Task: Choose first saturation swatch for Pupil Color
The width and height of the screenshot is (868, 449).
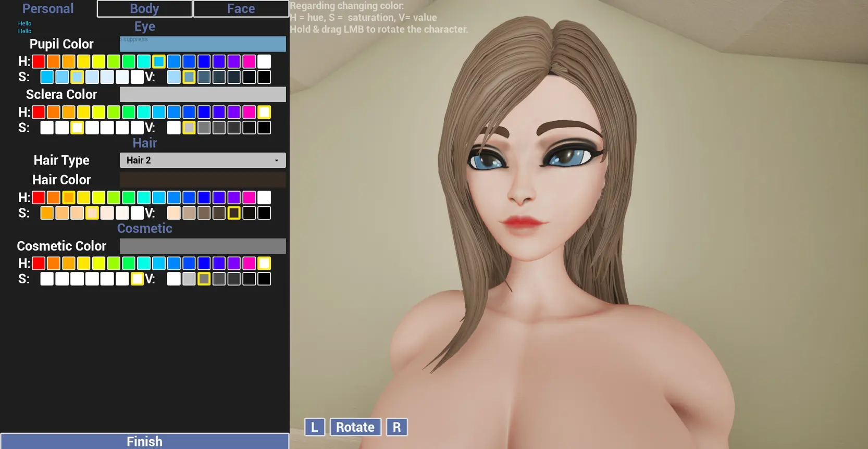Action: (x=47, y=77)
